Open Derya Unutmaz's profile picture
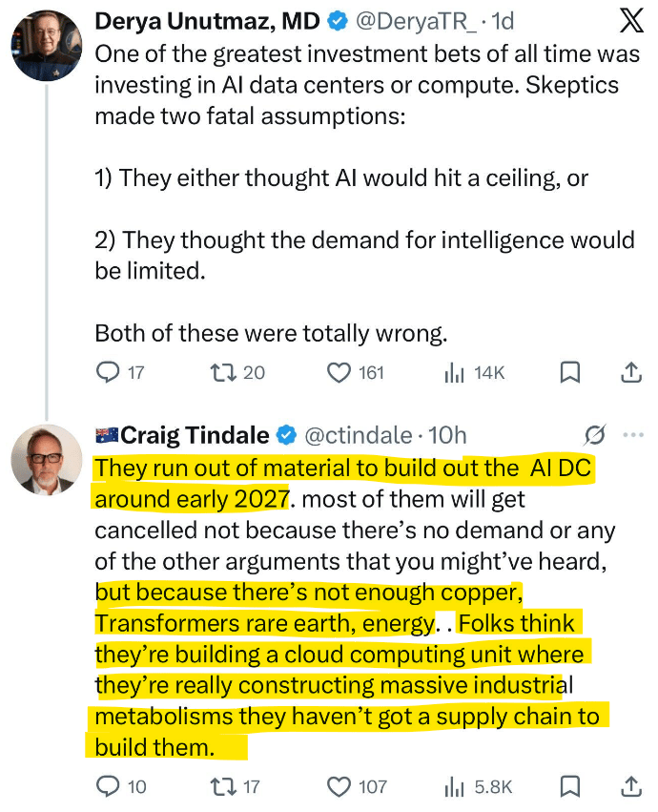 pyautogui.click(x=47, y=47)
